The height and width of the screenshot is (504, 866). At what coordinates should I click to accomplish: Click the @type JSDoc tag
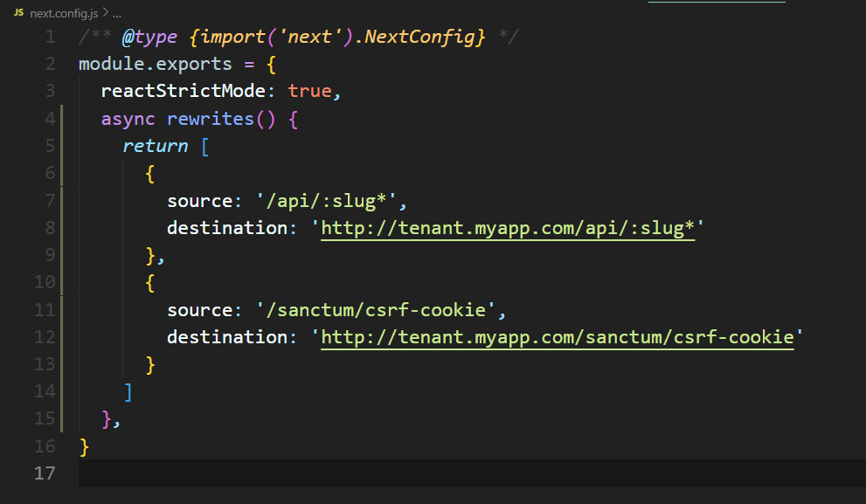tap(149, 37)
